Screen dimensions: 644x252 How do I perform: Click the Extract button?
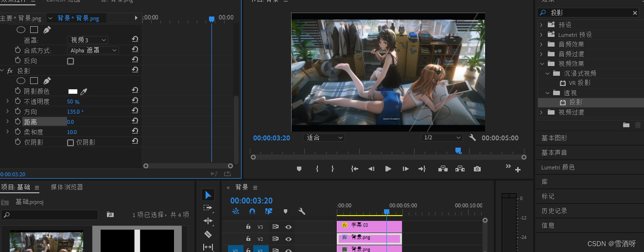460,169
